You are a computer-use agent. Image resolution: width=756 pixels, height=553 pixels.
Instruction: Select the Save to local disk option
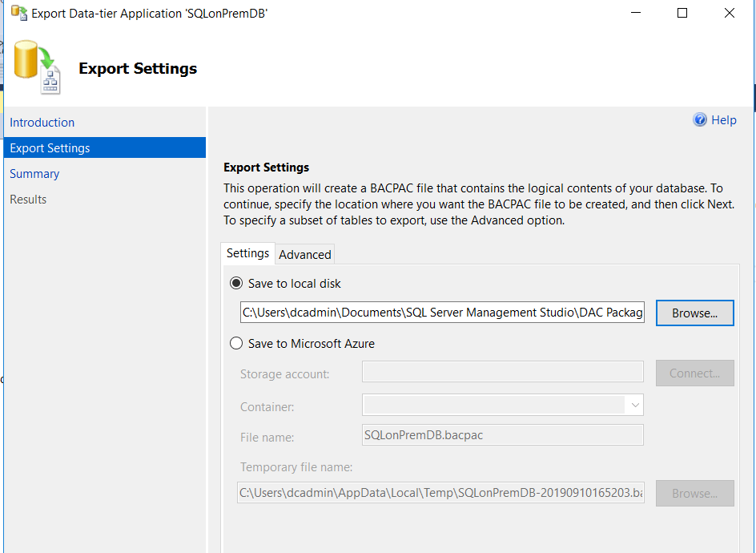[x=236, y=284]
